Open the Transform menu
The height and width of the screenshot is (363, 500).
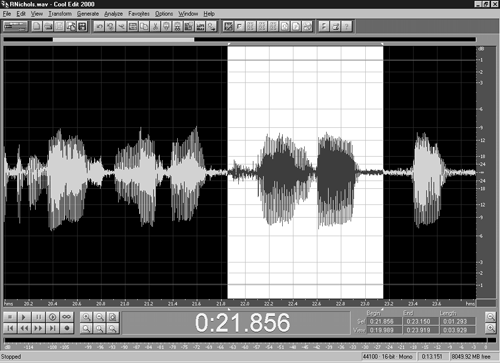[60, 14]
